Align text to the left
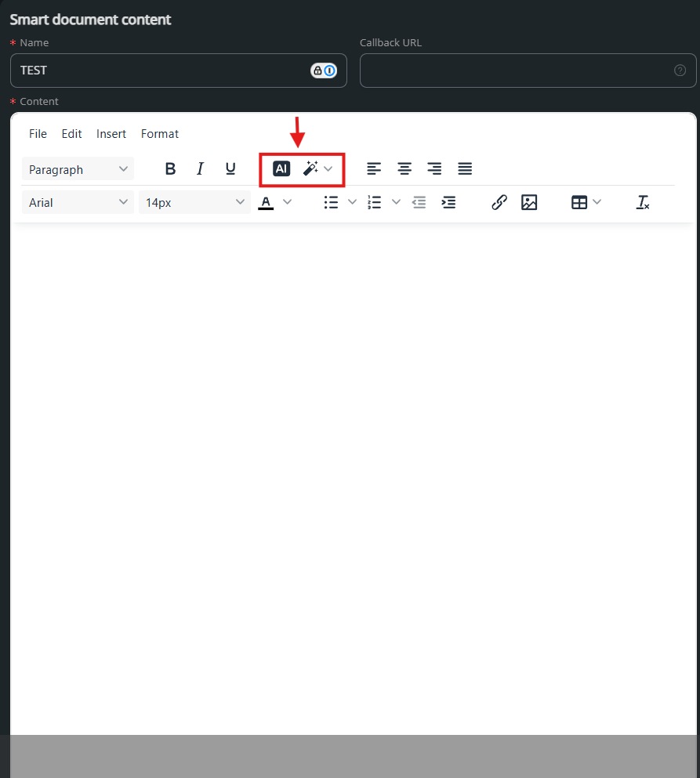Screen dimensions: 700x778 pyautogui.click(x=375, y=168)
